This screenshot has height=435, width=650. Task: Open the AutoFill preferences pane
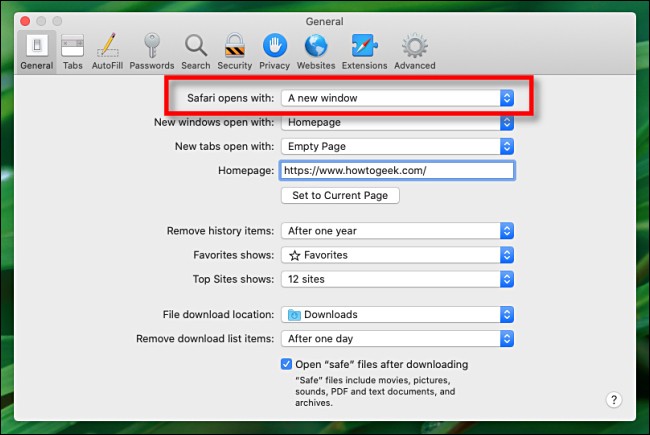tap(106, 50)
